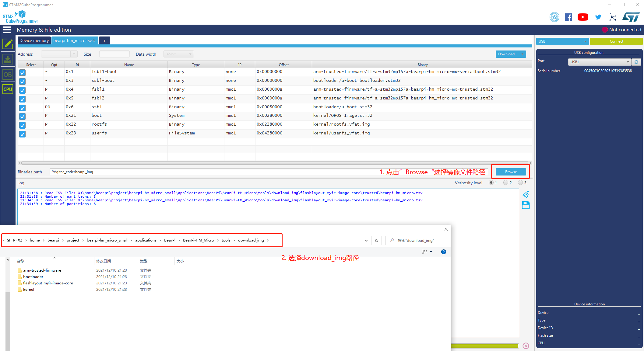
Task: Open the arm-trusted-firmware folder
Action: (42, 270)
